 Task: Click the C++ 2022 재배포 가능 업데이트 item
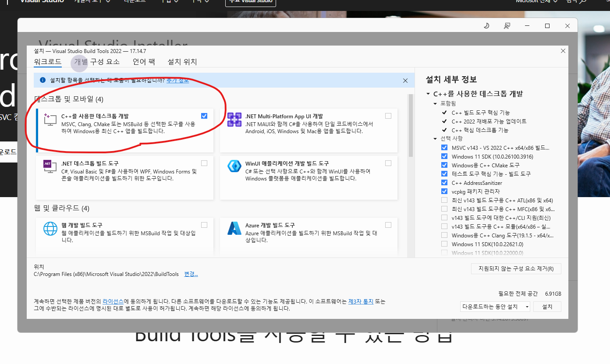[x=489, y=121]
